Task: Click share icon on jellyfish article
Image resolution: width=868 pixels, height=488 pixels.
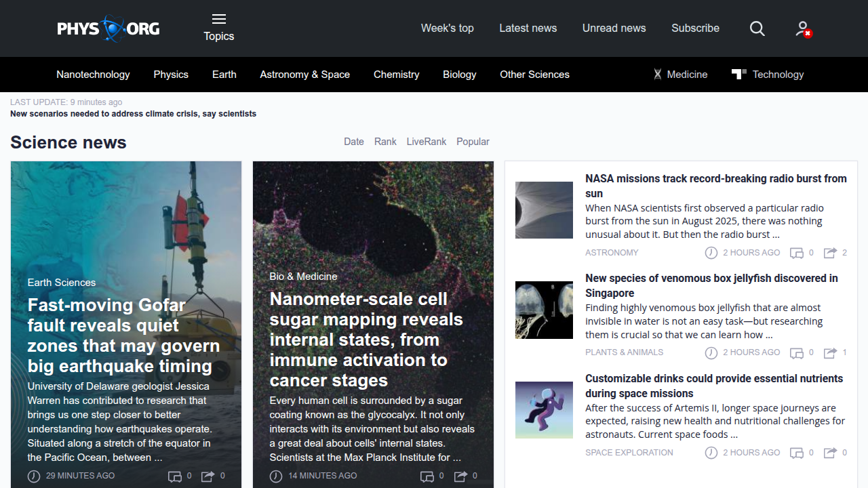Action: tap(830, 352)
